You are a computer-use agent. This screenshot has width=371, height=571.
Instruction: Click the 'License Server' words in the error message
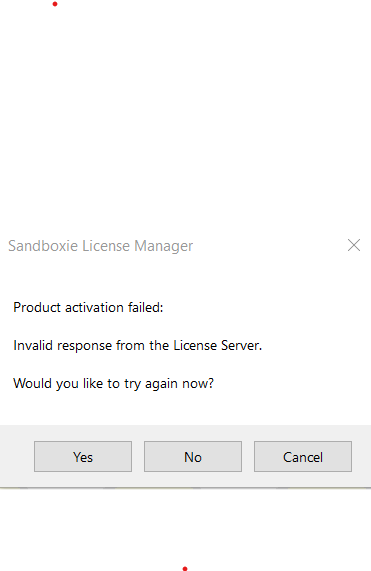click(x=217, y=345)
